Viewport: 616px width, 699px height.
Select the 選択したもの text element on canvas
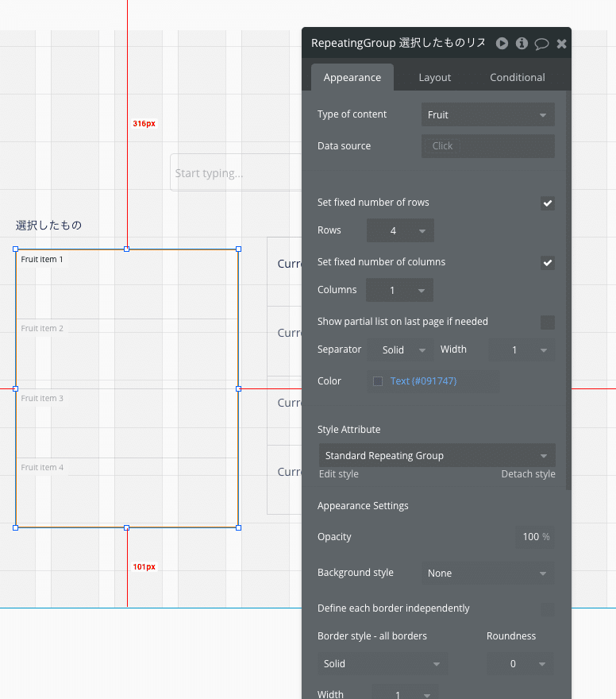[x=48, y=225]
